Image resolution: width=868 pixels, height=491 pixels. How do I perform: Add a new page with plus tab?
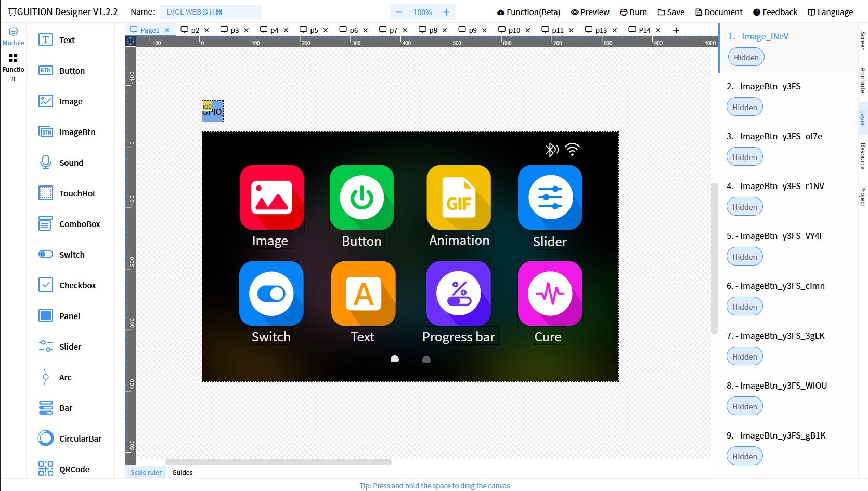tap(676, 30)
